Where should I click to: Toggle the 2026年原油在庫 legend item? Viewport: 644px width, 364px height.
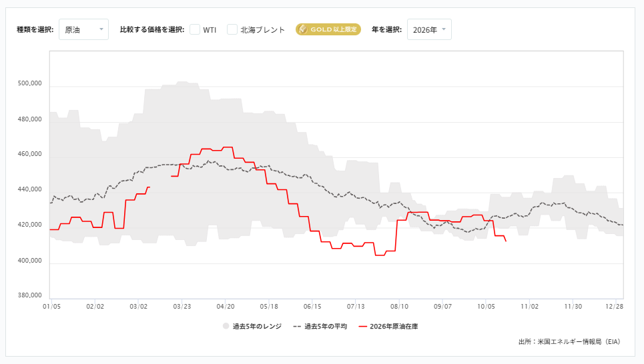tap(388, 326)
